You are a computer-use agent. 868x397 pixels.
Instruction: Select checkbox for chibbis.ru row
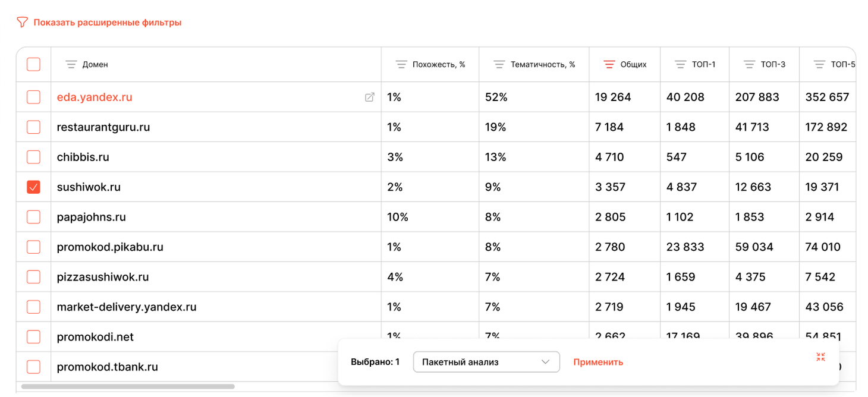point(34,157)
